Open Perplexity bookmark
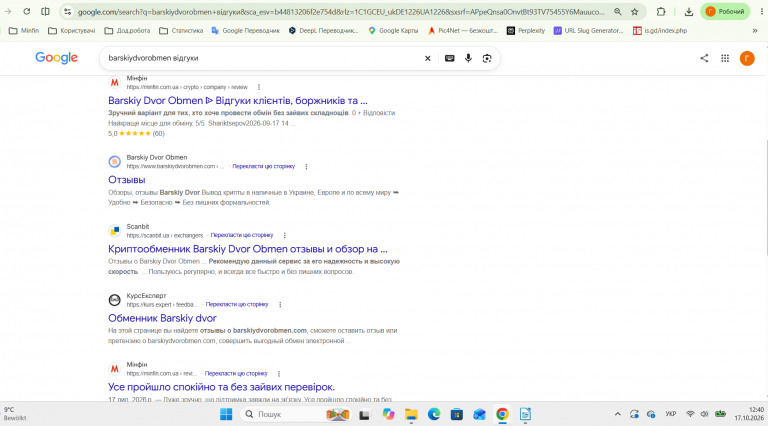 (526, 30)
